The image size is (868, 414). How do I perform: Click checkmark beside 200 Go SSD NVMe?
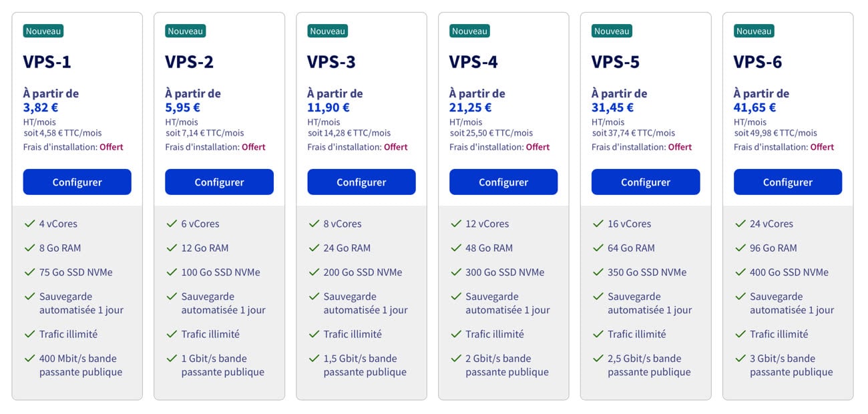314,272
